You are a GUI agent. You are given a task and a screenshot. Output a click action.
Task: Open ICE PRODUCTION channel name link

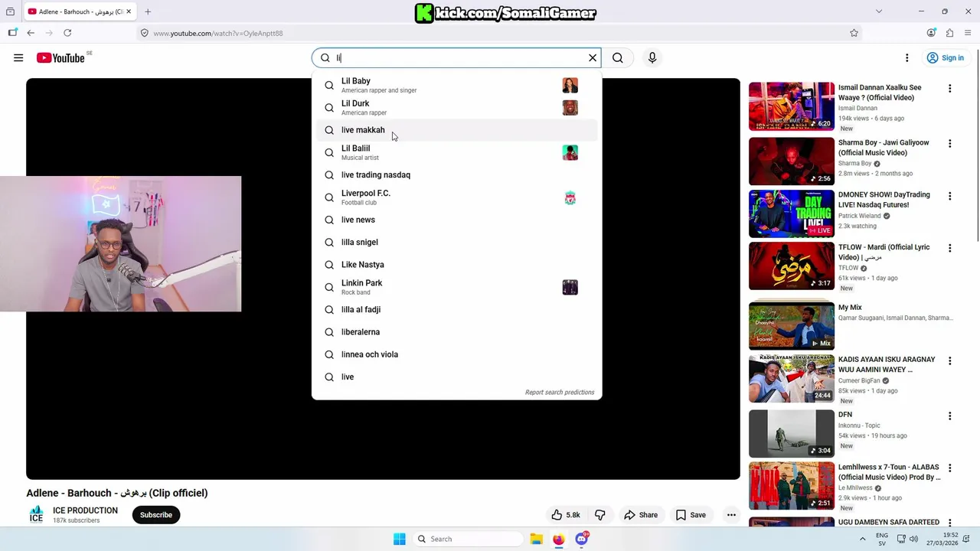point(85,510)
